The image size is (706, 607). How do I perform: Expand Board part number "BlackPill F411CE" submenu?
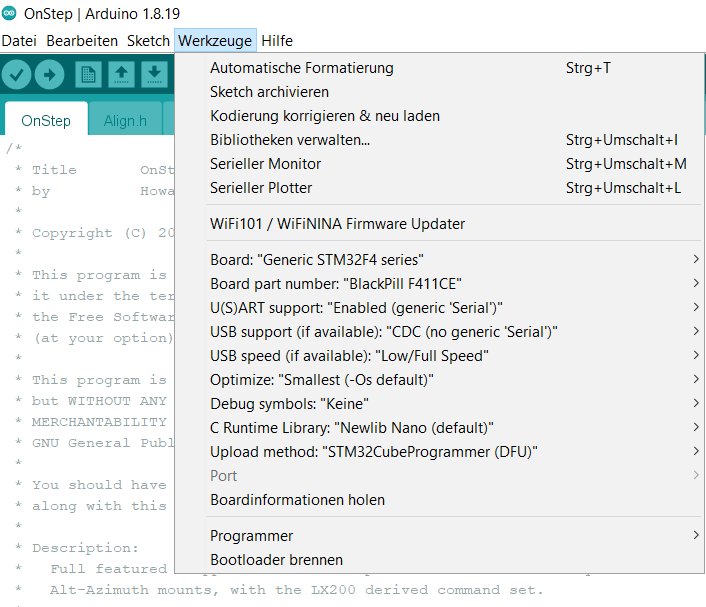click(439, 284)
